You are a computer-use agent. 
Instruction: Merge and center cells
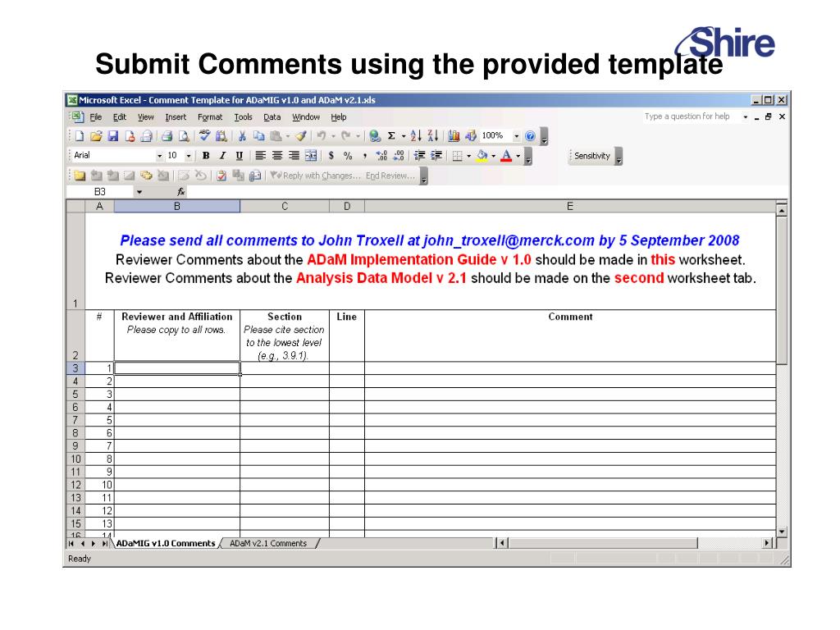tap(311, 156)
